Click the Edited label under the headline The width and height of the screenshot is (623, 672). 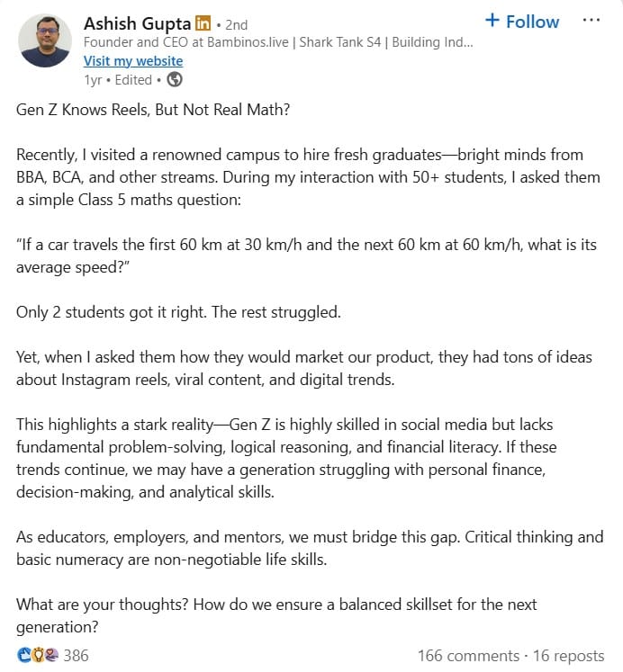pos(134,79)
